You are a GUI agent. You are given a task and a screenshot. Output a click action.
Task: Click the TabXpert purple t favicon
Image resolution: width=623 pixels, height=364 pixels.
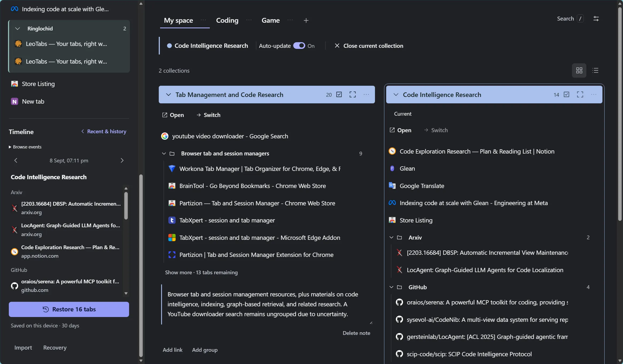tap(172, 220)
